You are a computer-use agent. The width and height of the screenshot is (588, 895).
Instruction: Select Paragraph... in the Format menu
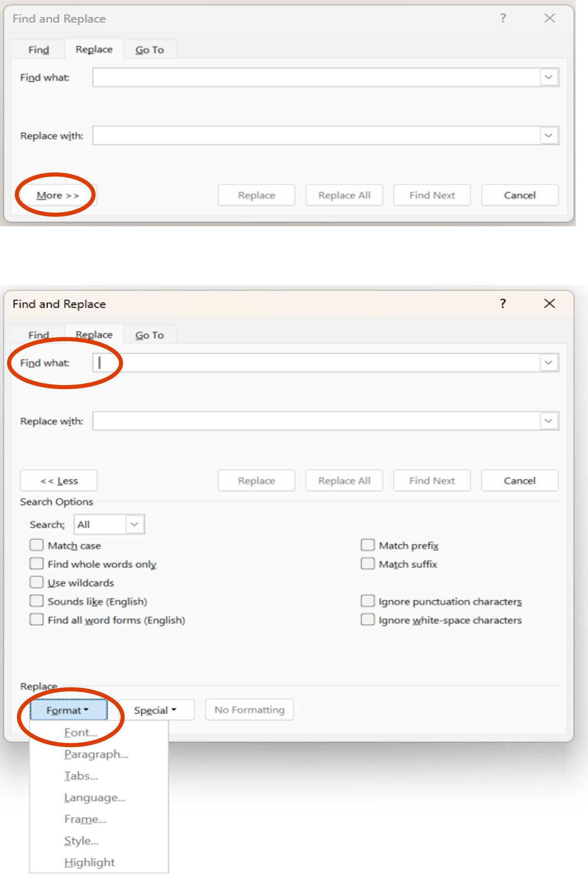[x=96, y=755]
